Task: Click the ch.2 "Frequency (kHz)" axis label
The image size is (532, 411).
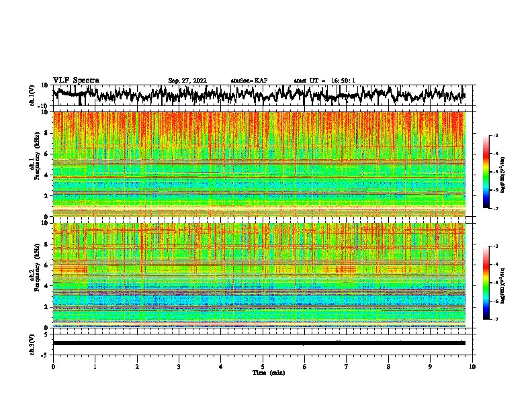Action: click(37, 267)
